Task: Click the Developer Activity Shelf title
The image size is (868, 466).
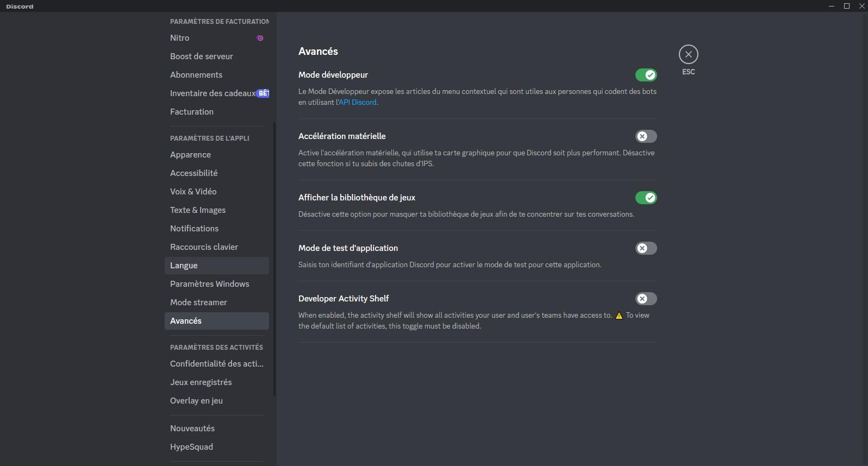Action: tap(344, 299)
